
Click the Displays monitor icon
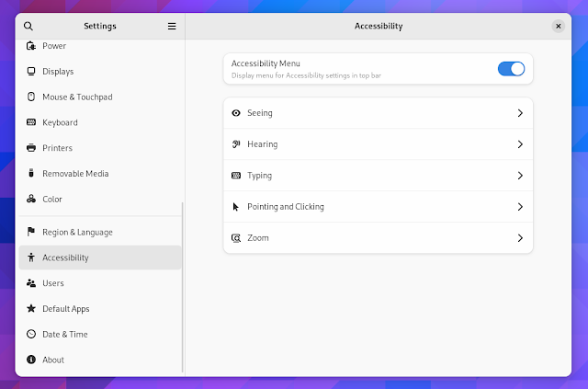click(31, 72)
